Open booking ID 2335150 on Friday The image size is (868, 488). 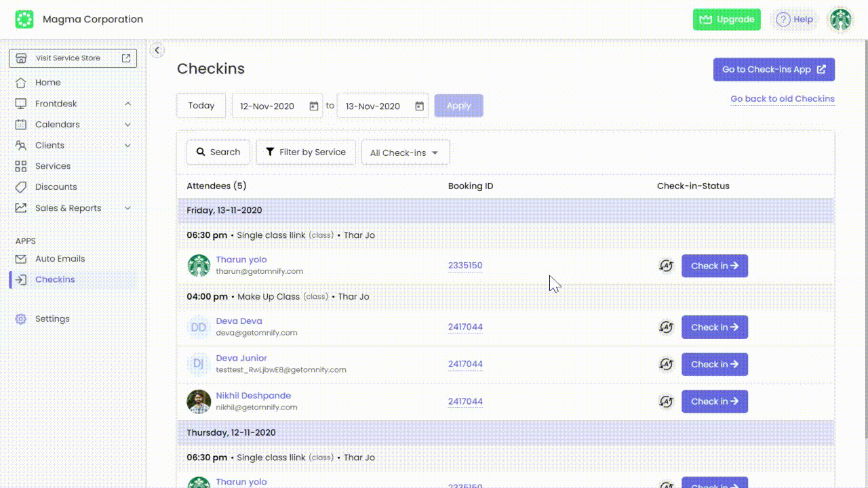pyautogui.click(x=465, y=266)
